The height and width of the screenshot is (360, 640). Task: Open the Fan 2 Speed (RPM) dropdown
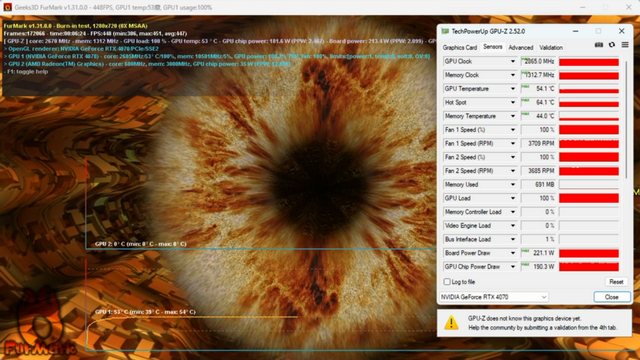tap(513, 171)
